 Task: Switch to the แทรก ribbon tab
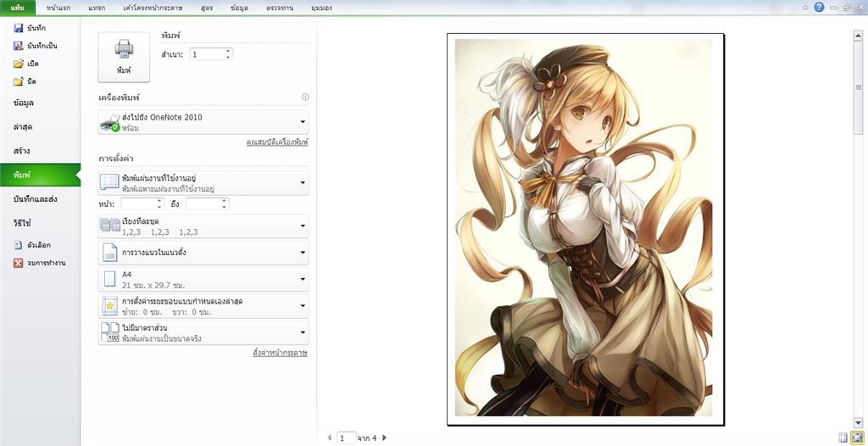[x=97, y=8]
